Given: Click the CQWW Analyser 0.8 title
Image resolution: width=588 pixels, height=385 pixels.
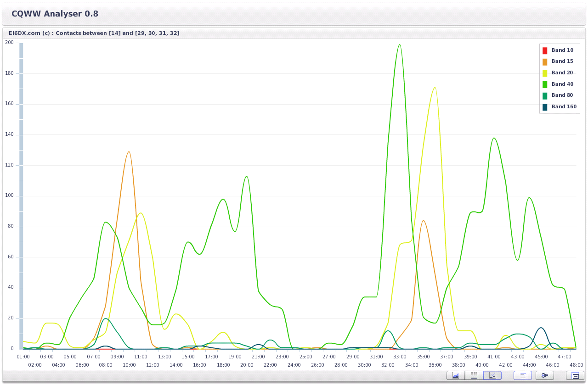Looking at the screenshot, I should pos(55,14).
